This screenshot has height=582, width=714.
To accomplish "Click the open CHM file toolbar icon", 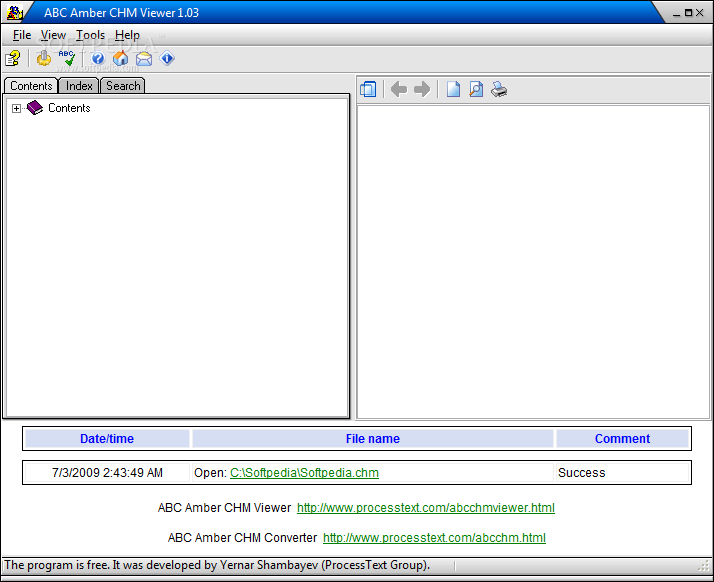I will (13, 58).
